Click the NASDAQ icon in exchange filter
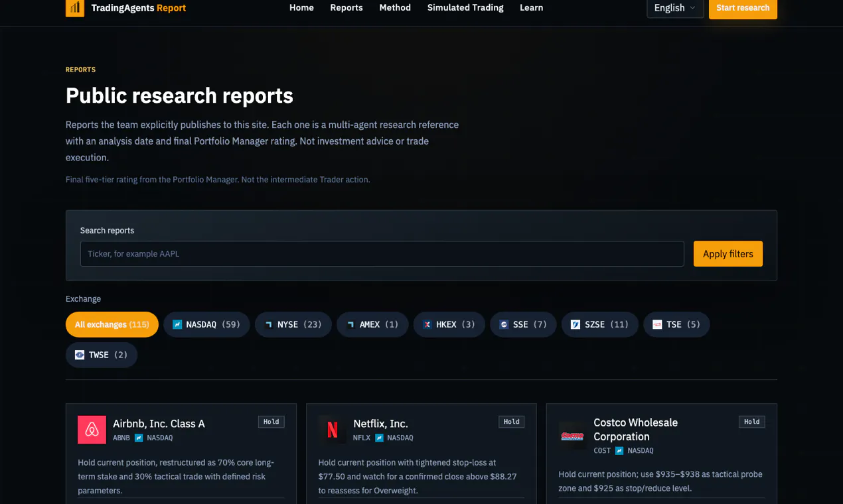The image size is (843, 504). (x=177, y=325)
